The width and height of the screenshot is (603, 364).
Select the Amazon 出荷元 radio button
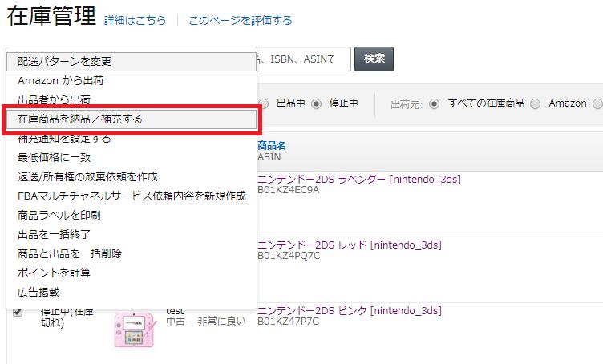[x=536, y=103]
